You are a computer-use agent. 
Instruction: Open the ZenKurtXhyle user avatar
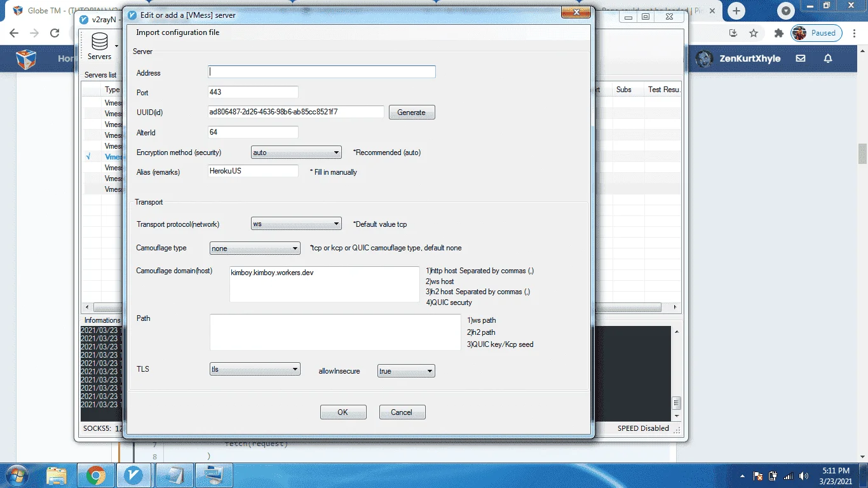[703, 58]
